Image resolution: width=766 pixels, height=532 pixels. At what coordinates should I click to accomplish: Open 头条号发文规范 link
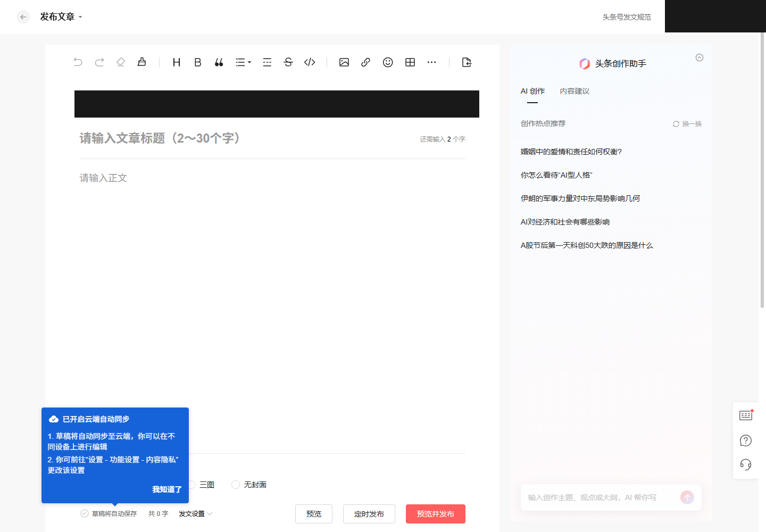[x=627, y=17]
